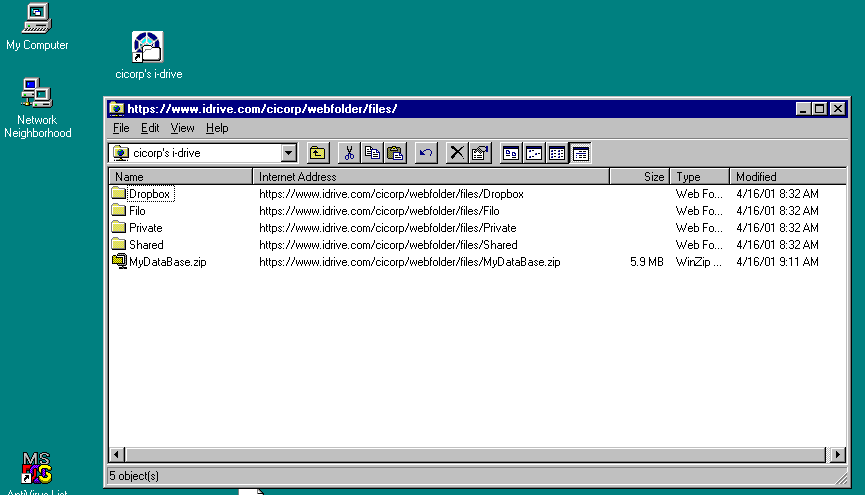Select the MyDataBase.zip file icon
This screenshot has height=495, width=865.
[x=119, y=261]
